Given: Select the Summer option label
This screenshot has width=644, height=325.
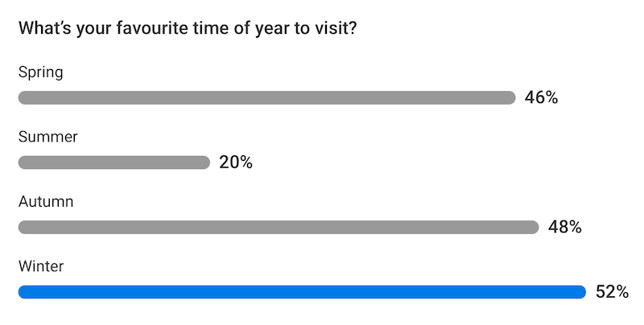Looking at the screenshot, I should (47, 137).
